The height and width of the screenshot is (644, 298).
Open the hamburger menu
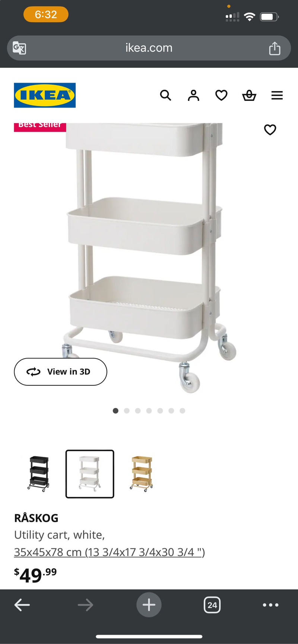tap(277, 96)
